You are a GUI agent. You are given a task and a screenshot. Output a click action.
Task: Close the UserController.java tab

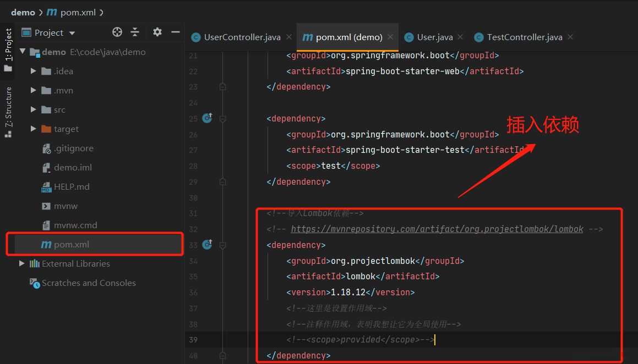coord(289,37)
